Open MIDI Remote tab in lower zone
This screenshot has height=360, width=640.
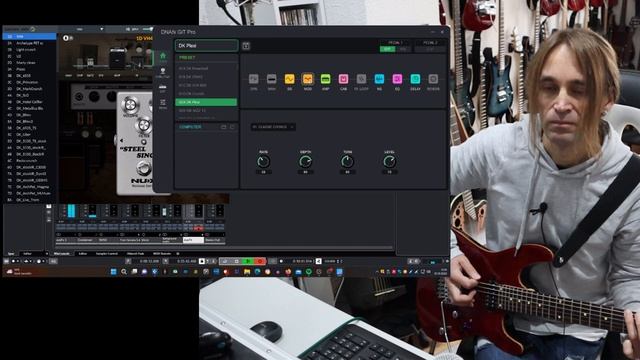tap(161, 253)
